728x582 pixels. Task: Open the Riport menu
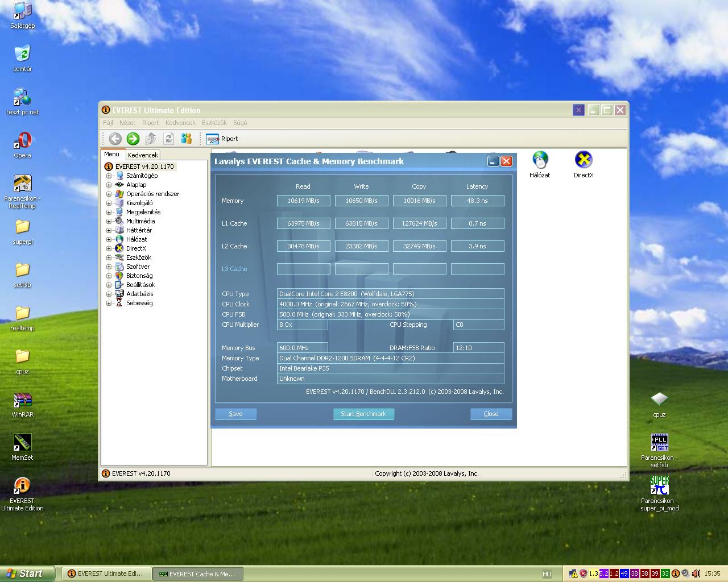point(150,123)
